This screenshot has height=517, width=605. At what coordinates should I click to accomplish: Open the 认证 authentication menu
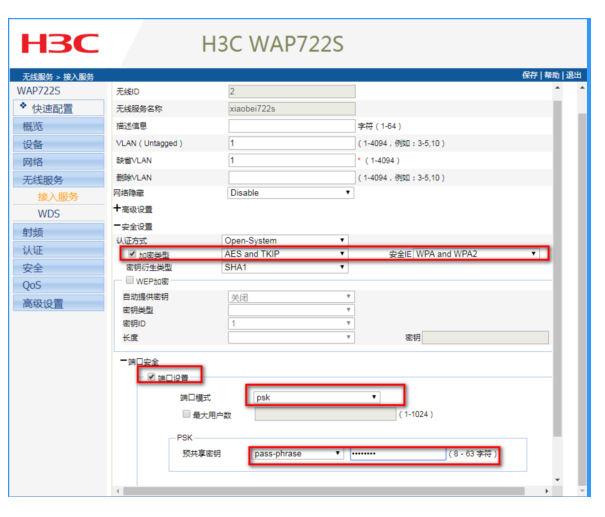59,250
